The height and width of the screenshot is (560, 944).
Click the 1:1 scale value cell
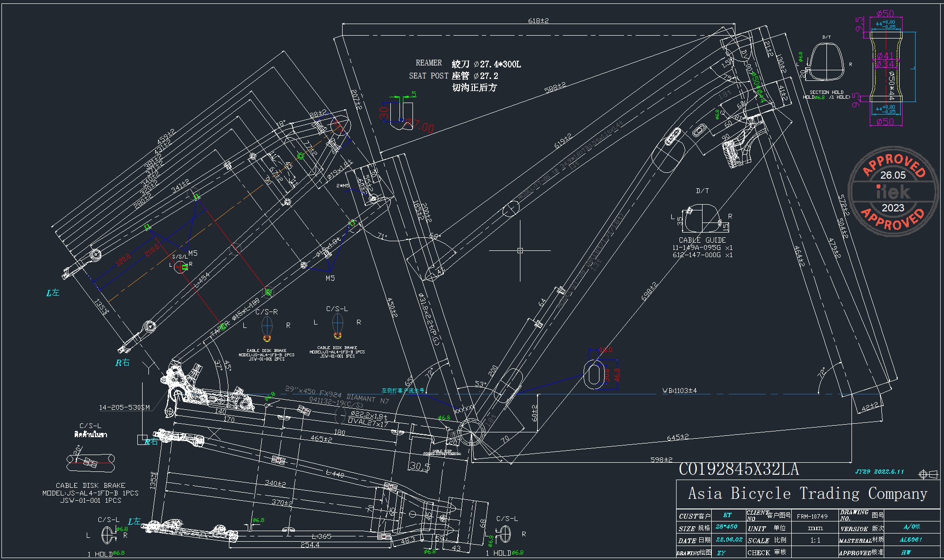[x=815, y=540]
